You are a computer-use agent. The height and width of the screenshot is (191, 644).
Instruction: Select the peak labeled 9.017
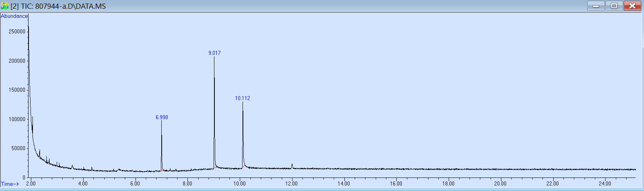[x=214, y=53]
